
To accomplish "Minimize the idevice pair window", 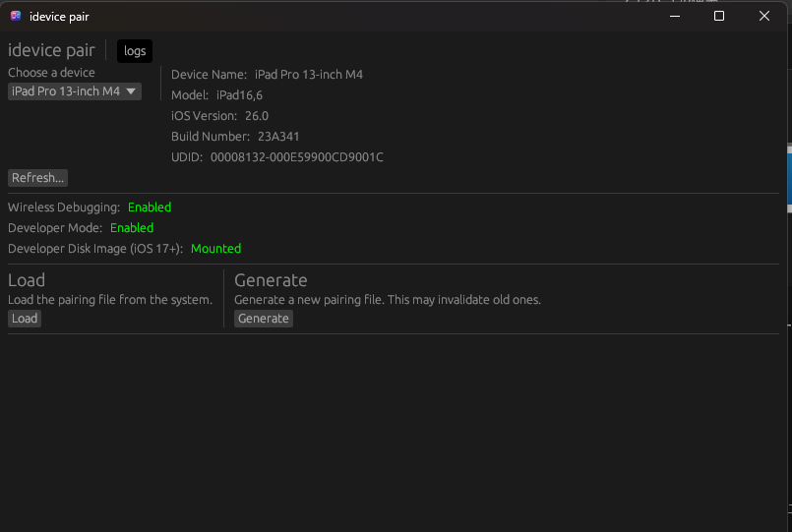I will 675,16.
